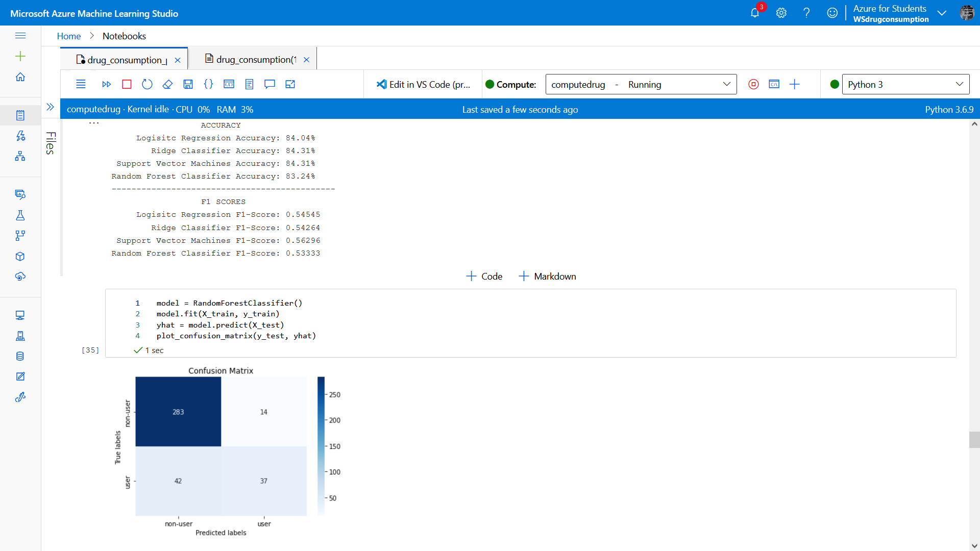Open the terminal icon beside compute
The width and height of the screenshot is (980, 551).
774,84
